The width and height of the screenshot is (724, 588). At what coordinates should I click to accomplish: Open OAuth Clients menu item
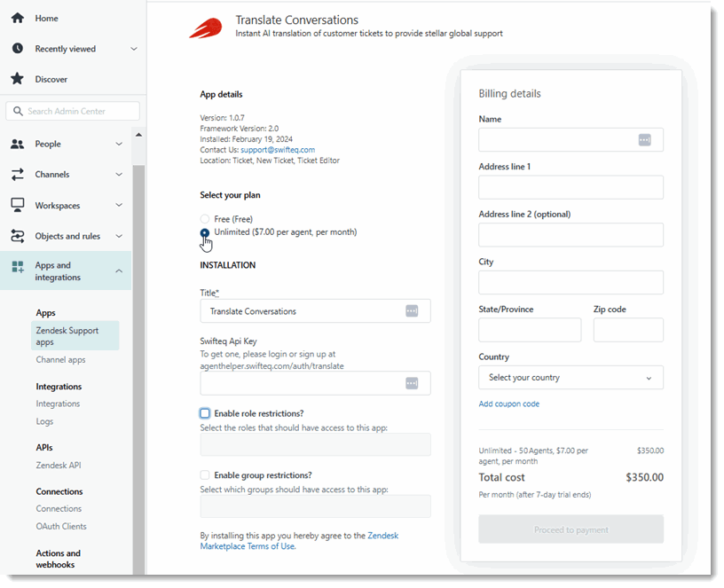pyautogui.click(x=61, y=526)
